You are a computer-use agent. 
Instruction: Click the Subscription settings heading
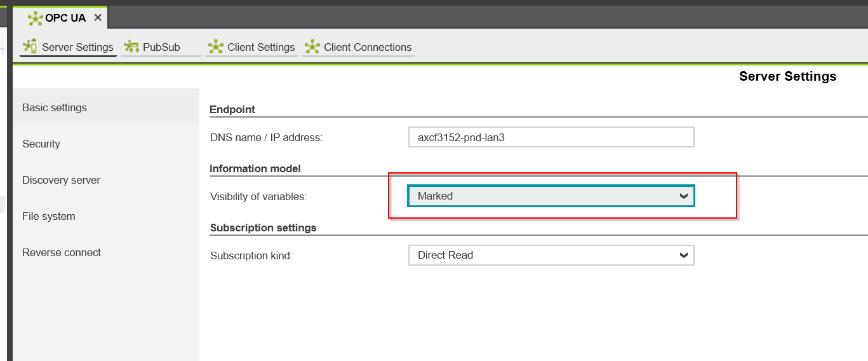[x=263, y=228]
